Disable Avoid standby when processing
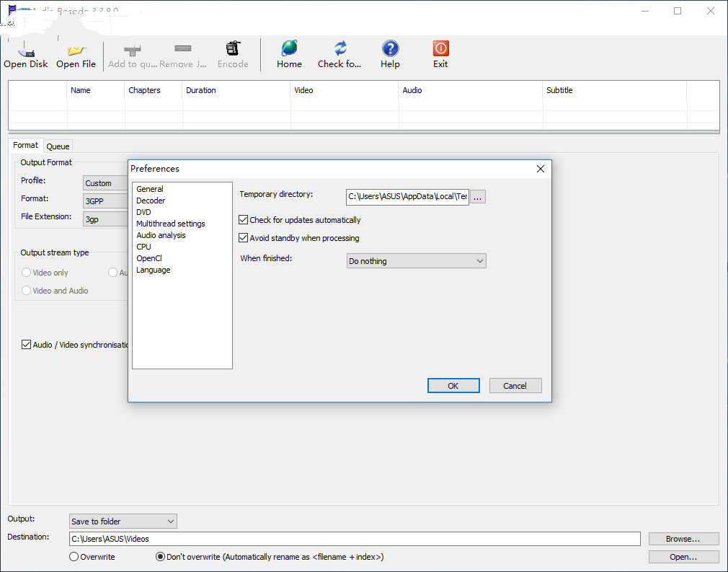 (244, 238)
